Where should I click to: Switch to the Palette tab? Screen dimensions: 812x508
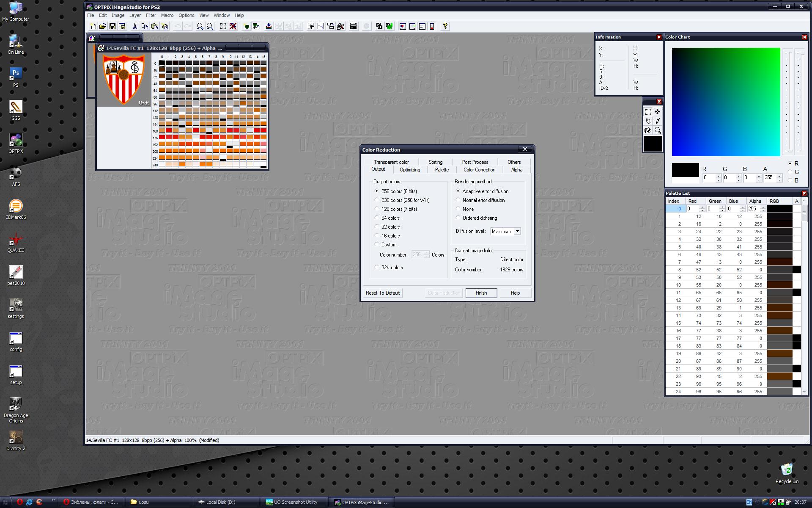(x=442, y=170)
